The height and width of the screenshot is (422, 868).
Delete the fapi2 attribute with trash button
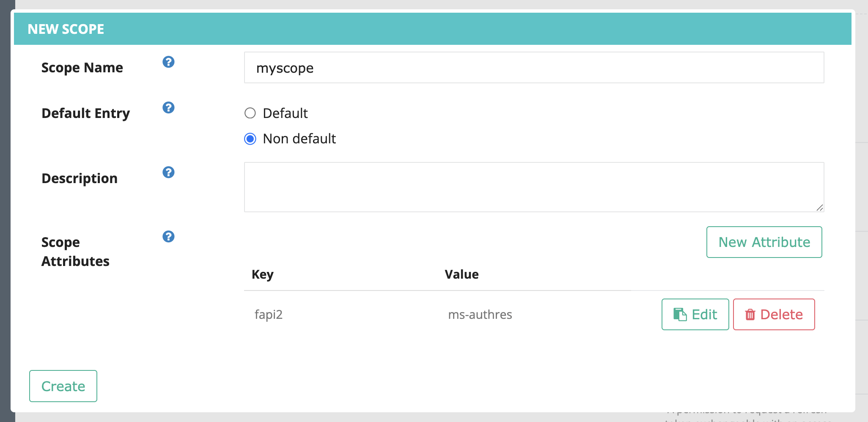coord(774,314)
